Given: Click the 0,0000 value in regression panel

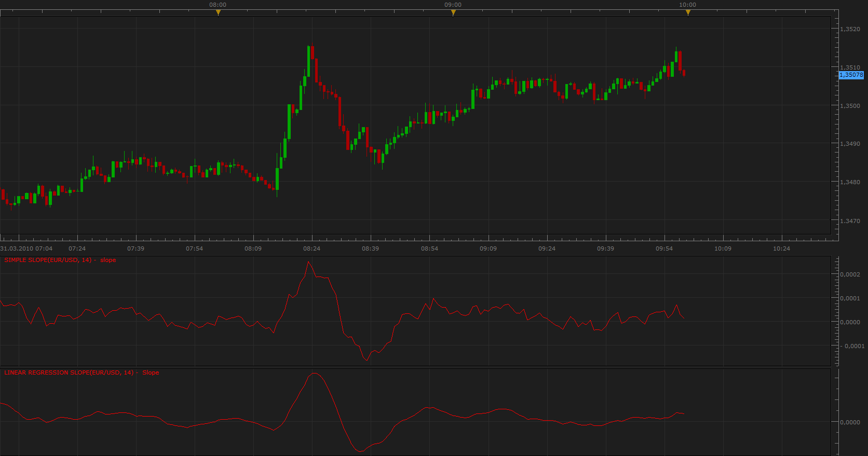Looking at the screenshot, I should tap(850, 422).
